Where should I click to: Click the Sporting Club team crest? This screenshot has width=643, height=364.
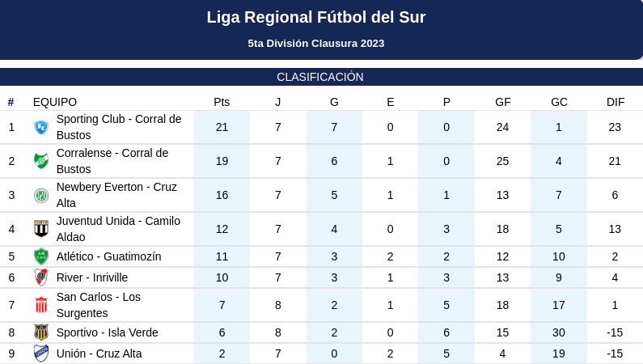click(41, 127)
